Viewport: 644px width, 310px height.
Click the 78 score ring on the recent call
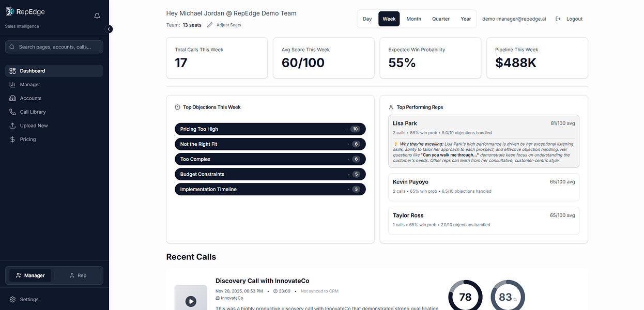click(x=465, y=297)
